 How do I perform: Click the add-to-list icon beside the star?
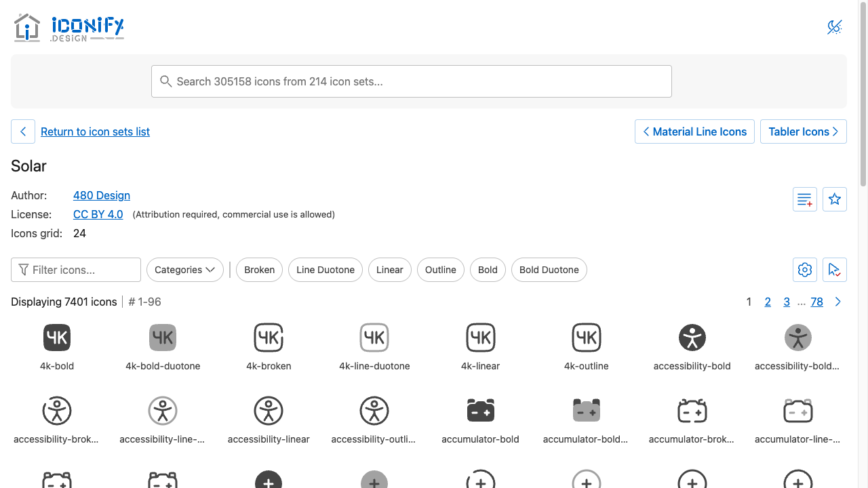coord(805,199)
